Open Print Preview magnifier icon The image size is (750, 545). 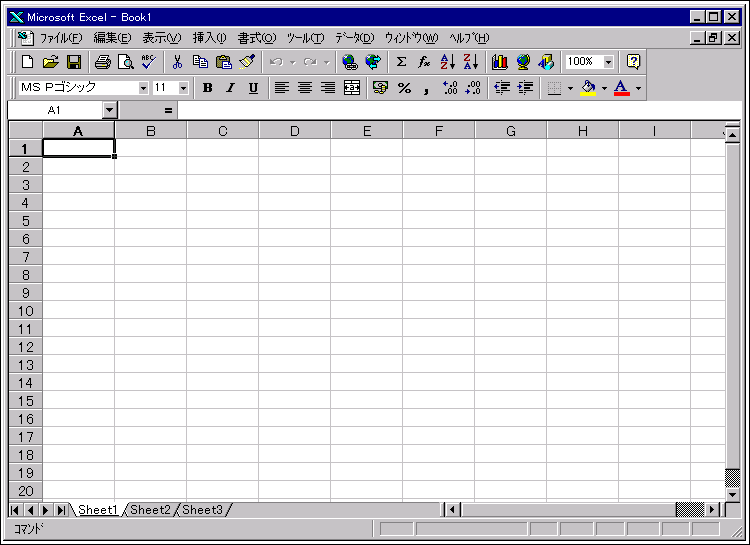coord(126,62)
